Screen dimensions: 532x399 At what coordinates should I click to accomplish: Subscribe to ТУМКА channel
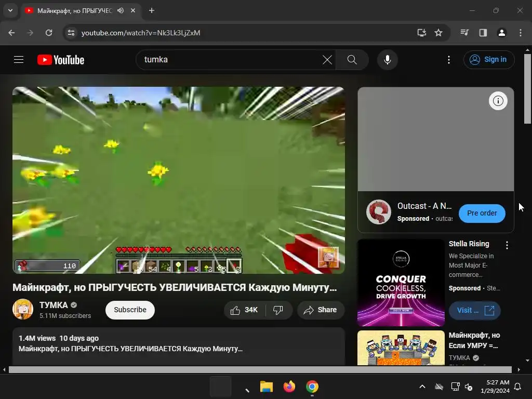(130, 310)
